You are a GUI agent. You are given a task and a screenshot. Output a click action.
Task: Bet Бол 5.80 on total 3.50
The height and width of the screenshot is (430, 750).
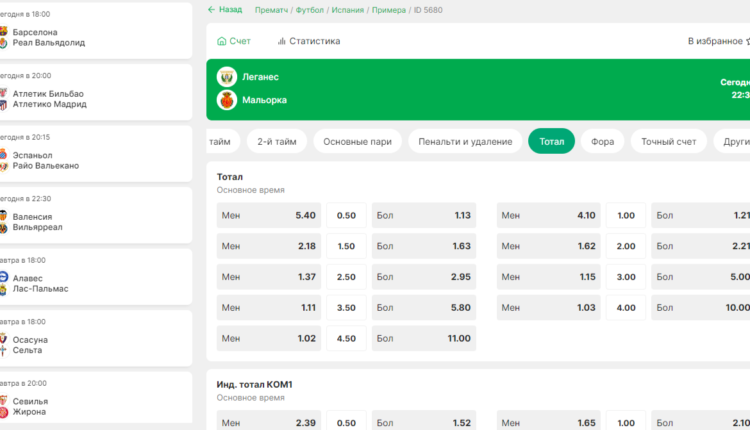[x=424, y=308]
